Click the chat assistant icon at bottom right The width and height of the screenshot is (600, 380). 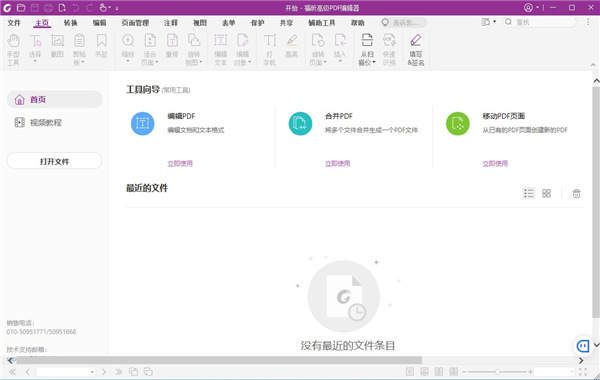pos(583,346)
